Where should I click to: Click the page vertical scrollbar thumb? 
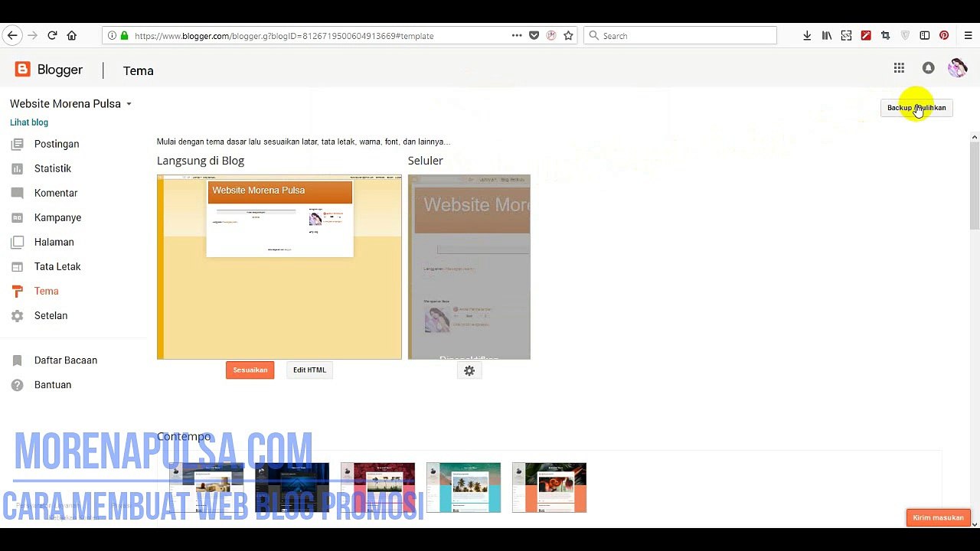tap(975, 186)
